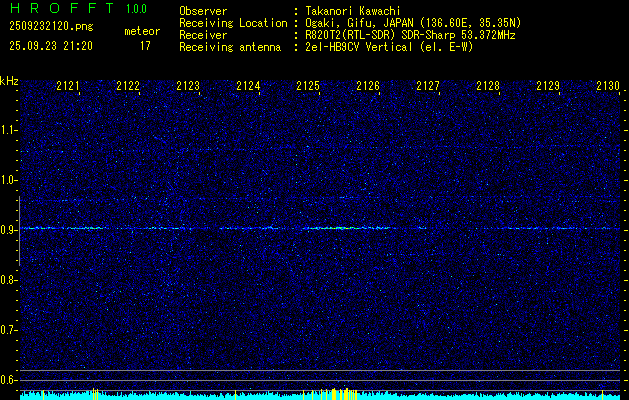629x400 pixels.
Task: Click the 'Receiving Location' label
Action: [233, 23]
